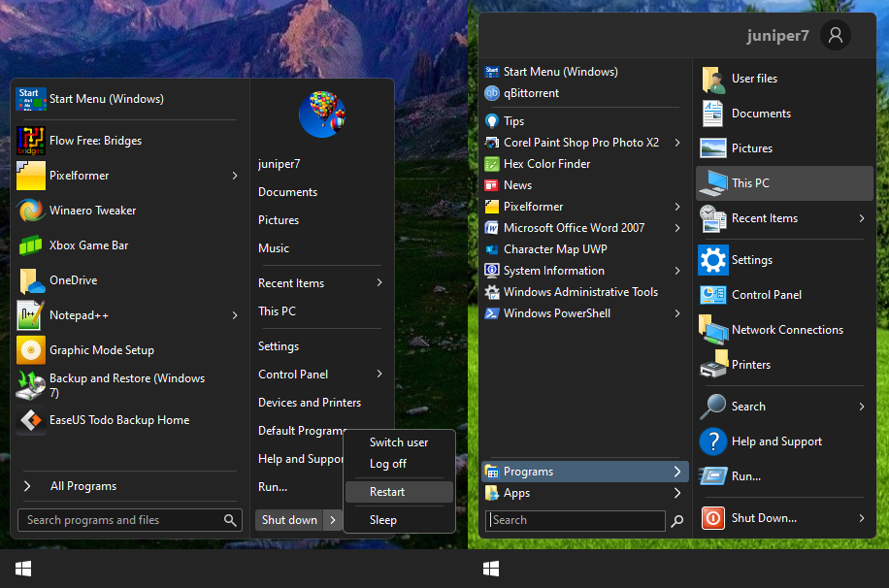This screenshot has width=889, height=588.
Task: Select Switch user from shutdown menu
Action: 399,442
